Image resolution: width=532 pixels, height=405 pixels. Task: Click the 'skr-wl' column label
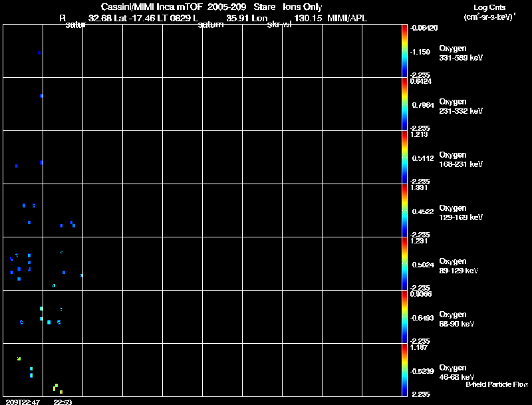[x=279, y=25]
